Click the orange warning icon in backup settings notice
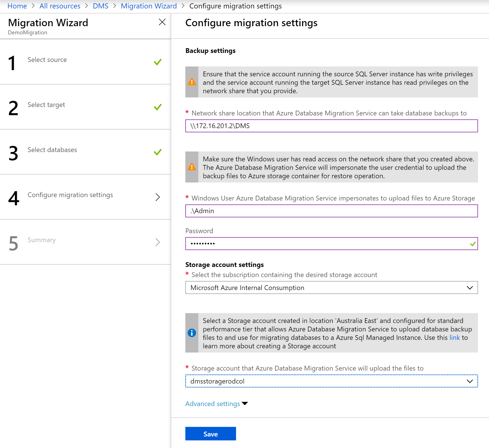 pyautogui.click(x=192, y=82)
